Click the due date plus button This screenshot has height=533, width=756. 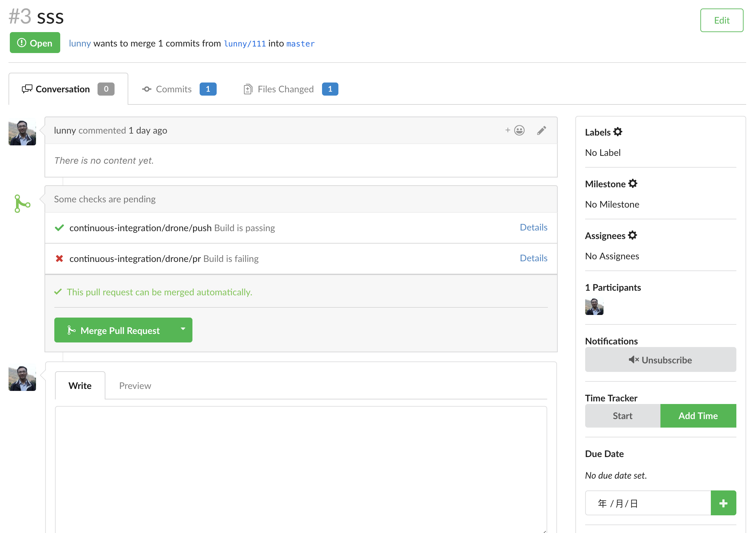coord(724,503)
